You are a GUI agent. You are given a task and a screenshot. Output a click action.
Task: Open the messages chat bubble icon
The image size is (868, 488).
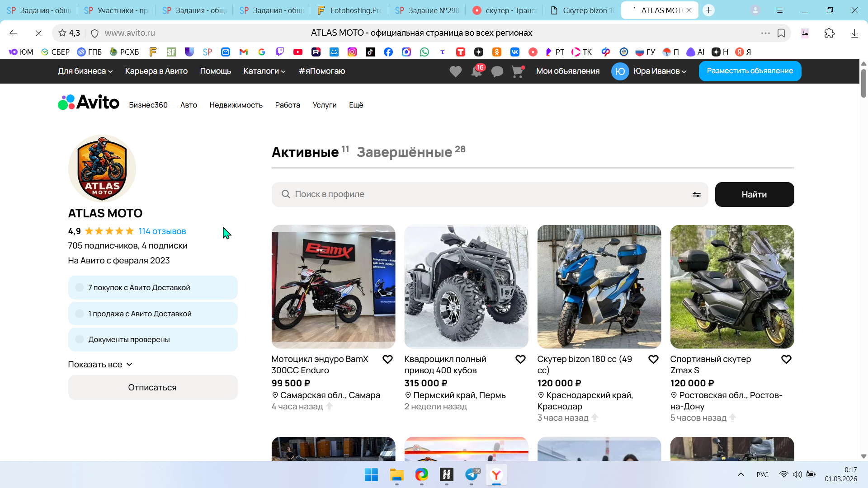tap(497, 71)
